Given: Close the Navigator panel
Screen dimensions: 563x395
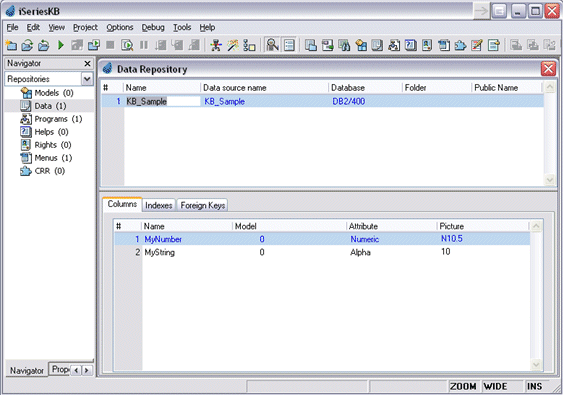Looking at the screenshot, I should pyautogui.click(x=87, y=64).
